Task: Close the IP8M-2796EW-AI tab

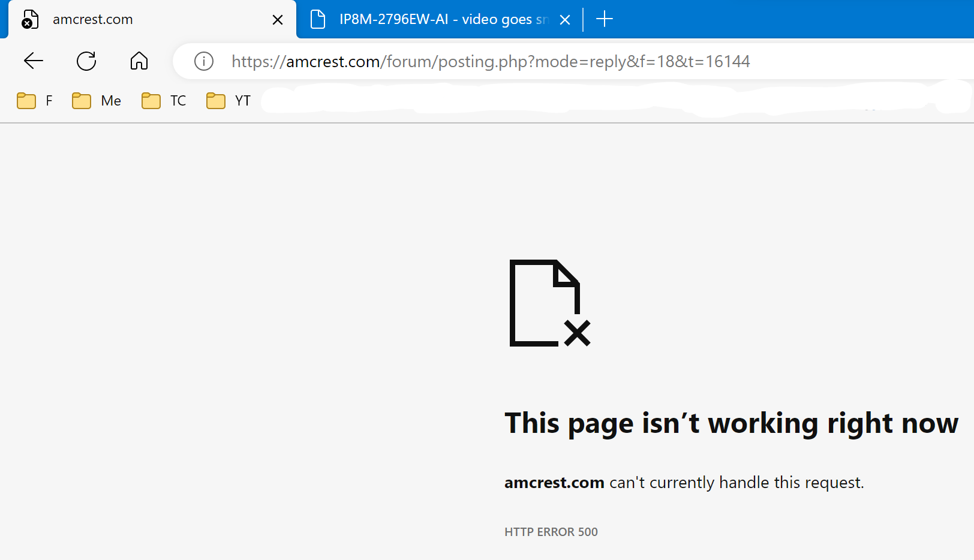Action: pyautogui.click(x=565, y=20)
